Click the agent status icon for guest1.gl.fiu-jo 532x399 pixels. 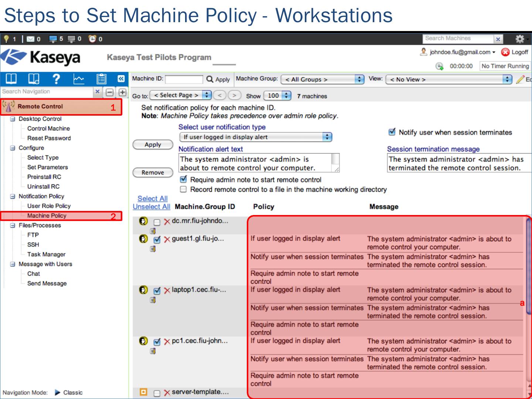(143, 239)
